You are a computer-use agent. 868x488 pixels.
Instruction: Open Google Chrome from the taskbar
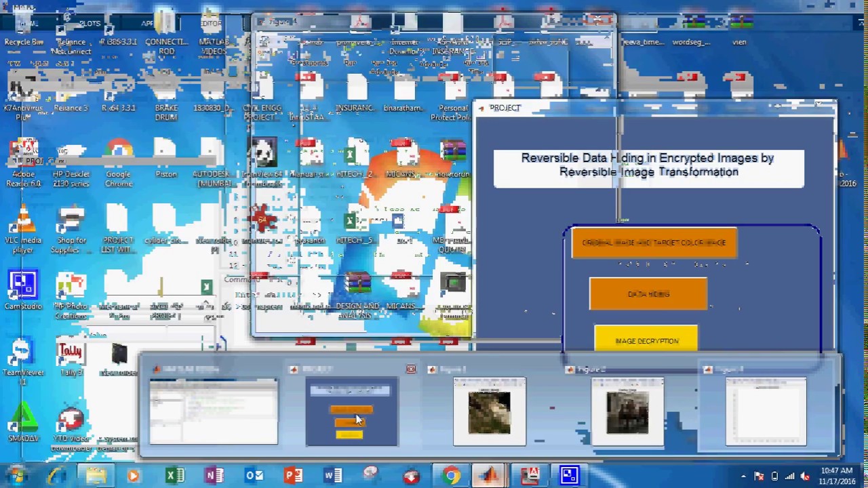451,476
